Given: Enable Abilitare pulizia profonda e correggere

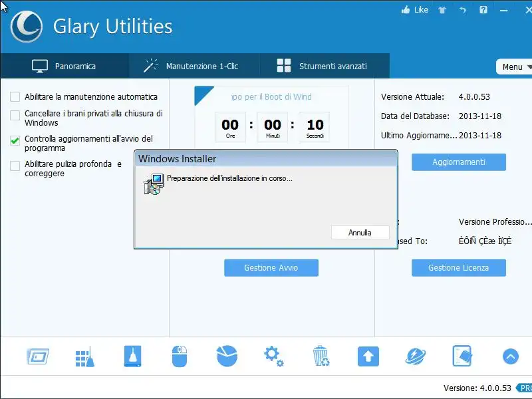Looking at the screenshot, I should 15,166.
